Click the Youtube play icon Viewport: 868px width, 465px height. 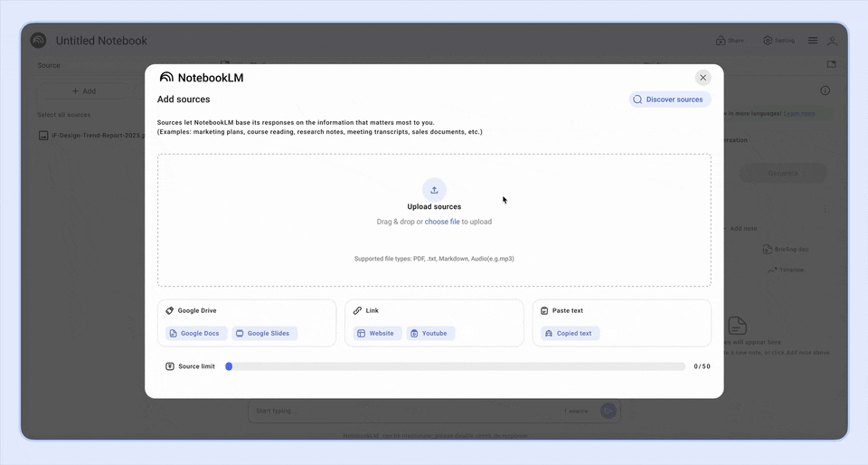414,333
